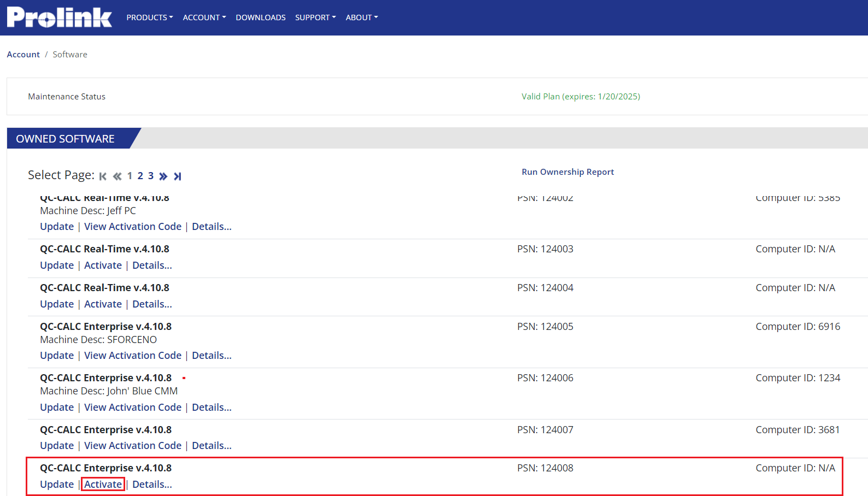Click PSN: 124008 text
Screen dimensions: 868x496
[x=545, y=468]
